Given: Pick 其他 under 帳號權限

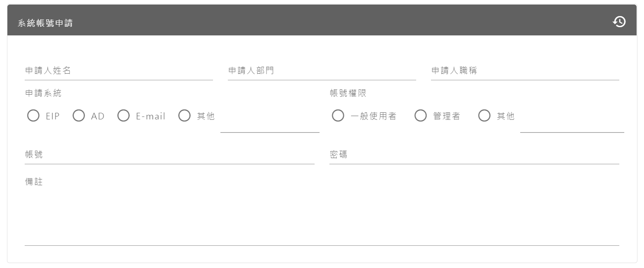Looking at the screenshot, I should tap(484, 116).
